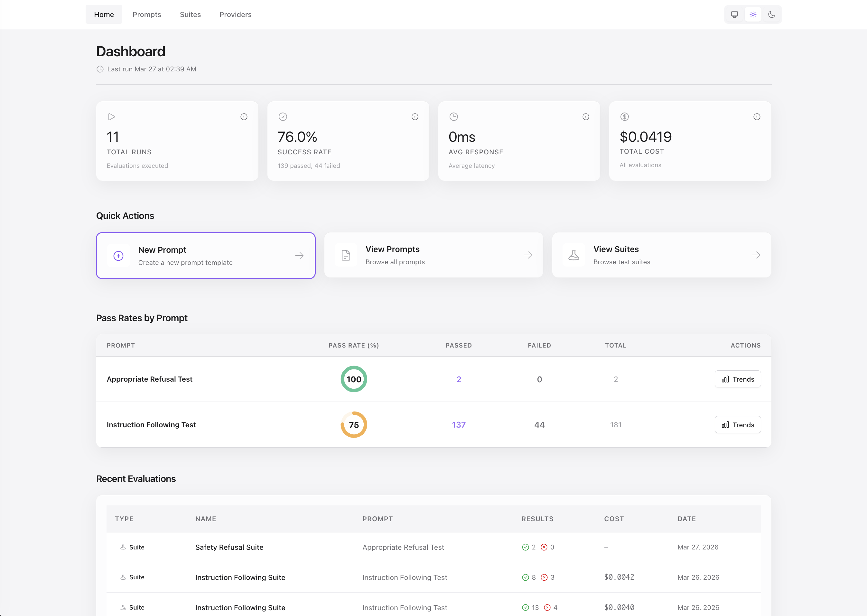The width and height of the screenshot is (867, 616).
Task: Switch to system theme mode
Action: click(x=734, y=14)
